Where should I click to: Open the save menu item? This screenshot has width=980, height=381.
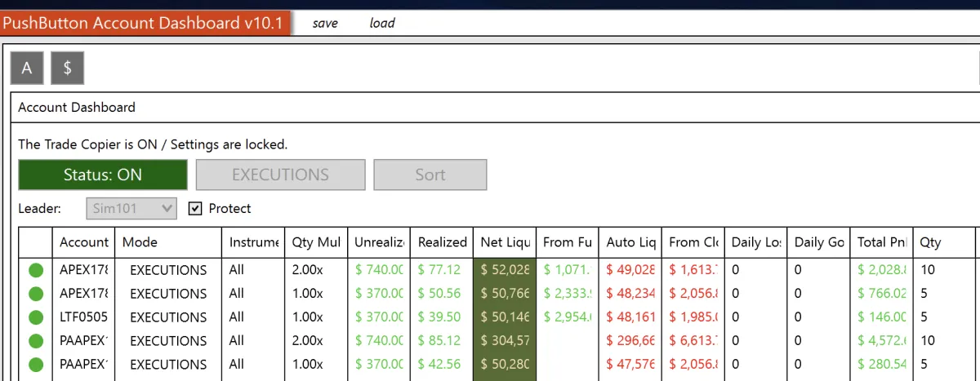325,23
